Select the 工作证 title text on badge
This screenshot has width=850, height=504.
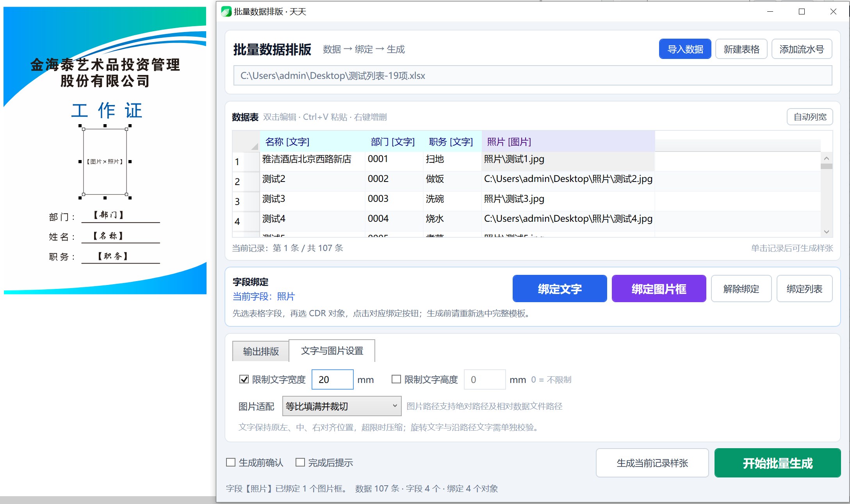click(107, 110)
